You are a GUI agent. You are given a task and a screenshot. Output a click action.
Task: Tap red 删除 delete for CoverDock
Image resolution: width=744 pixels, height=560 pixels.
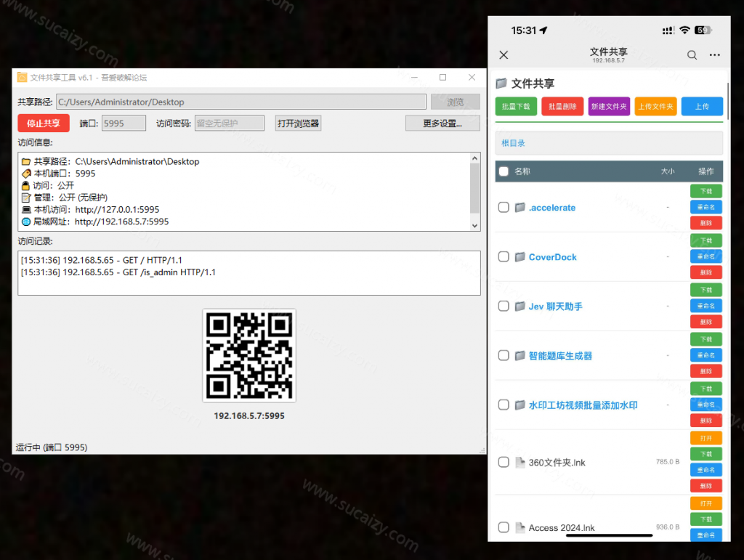(x=706, y=272)
